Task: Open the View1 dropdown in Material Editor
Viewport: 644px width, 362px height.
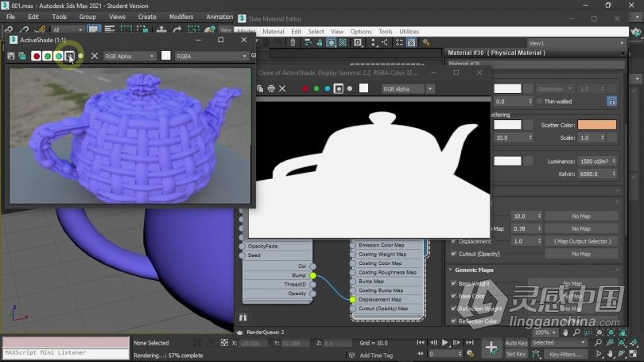Action: pyautogui.click(x=576, y=43)
